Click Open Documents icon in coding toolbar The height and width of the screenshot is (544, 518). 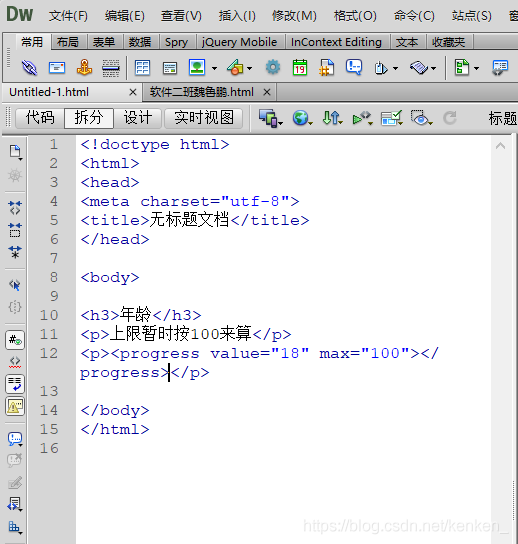click(15, 152)
